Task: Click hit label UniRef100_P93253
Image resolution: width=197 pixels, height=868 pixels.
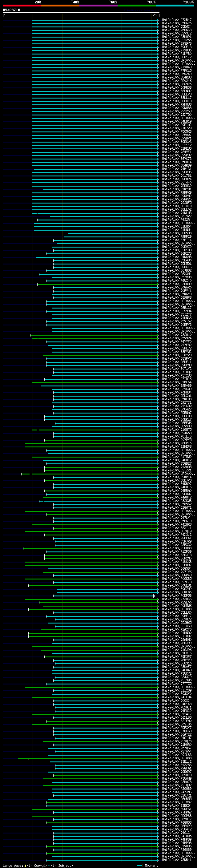Action: click(x=176, y=111)
